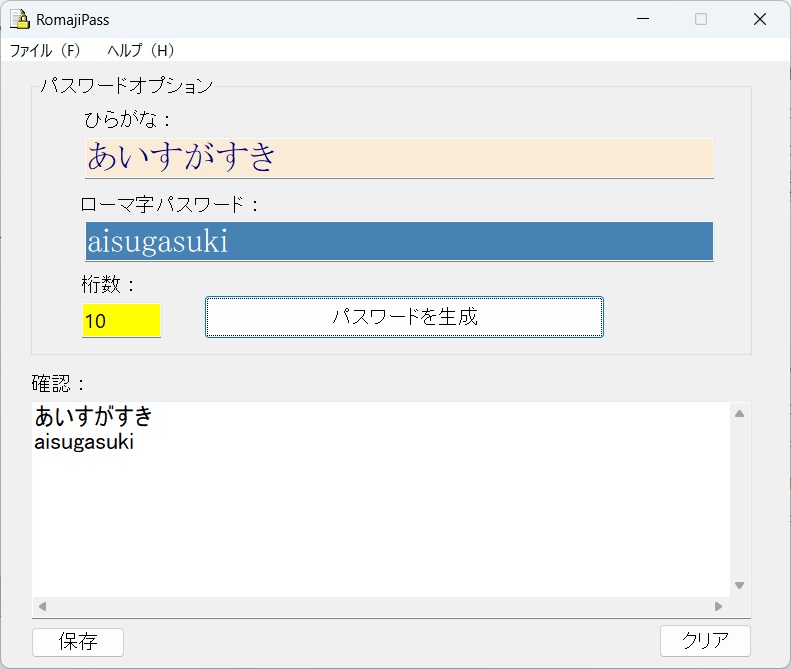Click the horizontal scrollbar track under 確認 box

[380, 606]
